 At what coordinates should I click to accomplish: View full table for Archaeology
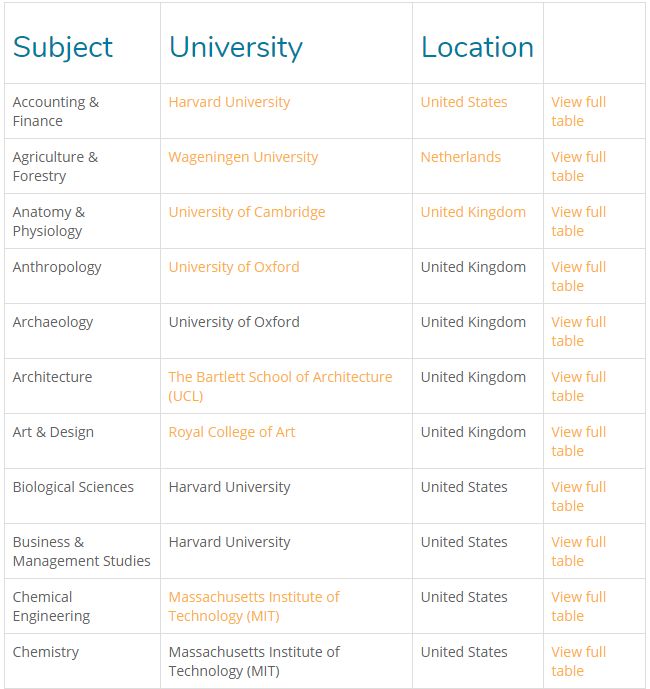pos(578,331)
